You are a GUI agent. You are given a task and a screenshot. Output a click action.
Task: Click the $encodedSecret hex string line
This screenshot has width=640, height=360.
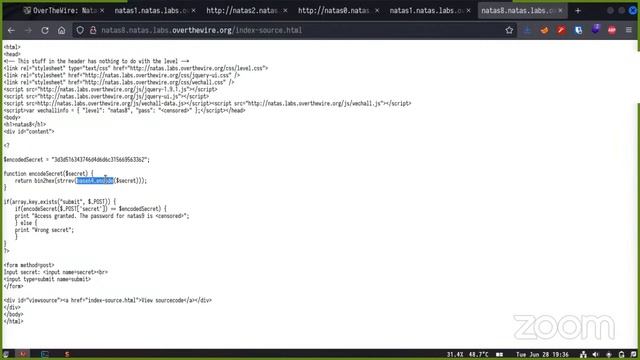(x=77, y=160)
